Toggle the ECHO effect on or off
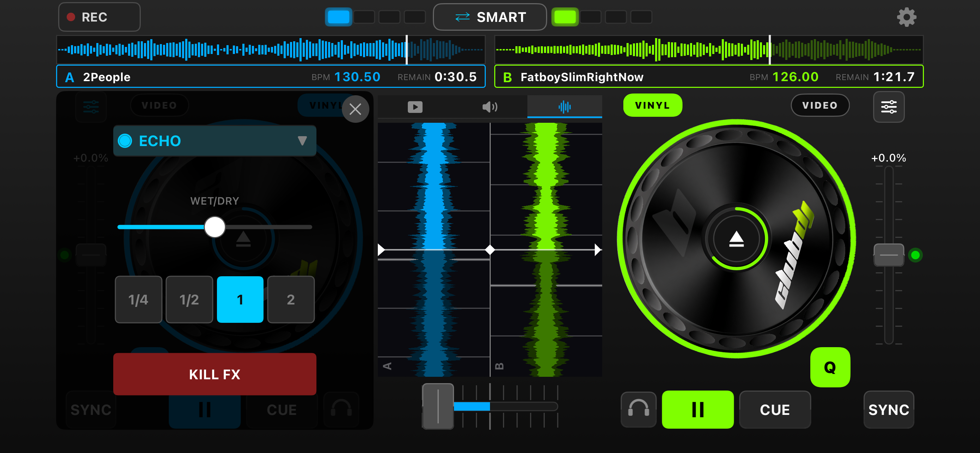Screen dimensions: 980x453 tap(125, 141)
